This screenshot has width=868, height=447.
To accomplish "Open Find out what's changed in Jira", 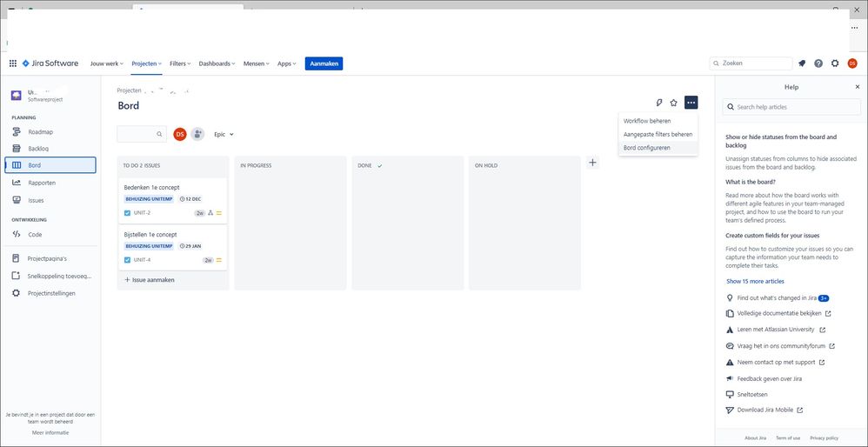I will click(778, 297).
